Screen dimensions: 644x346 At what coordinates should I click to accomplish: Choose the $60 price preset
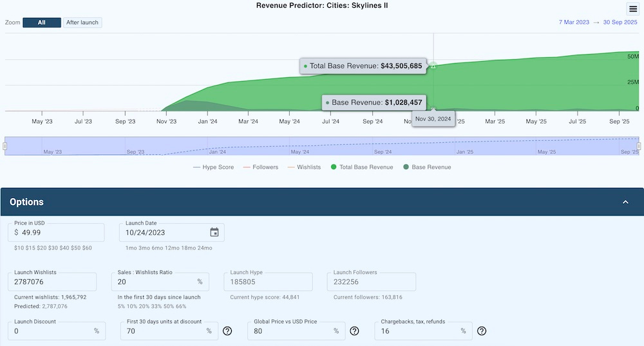pyautogui.click(x=87, y=248)
